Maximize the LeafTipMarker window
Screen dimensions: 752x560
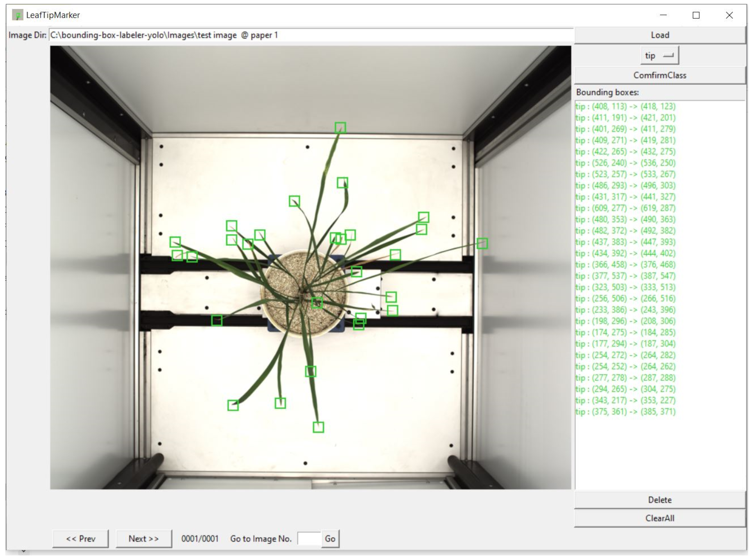pos(696,15)
